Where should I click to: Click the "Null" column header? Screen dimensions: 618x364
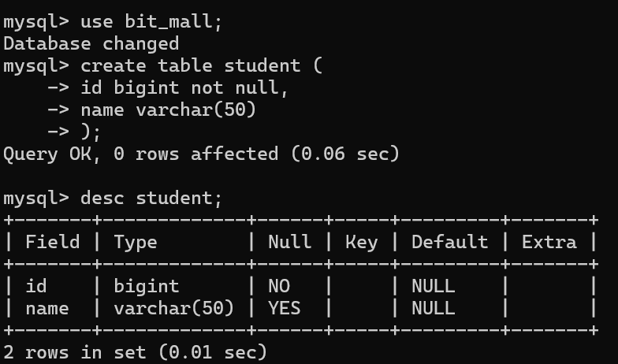[289, 242]
